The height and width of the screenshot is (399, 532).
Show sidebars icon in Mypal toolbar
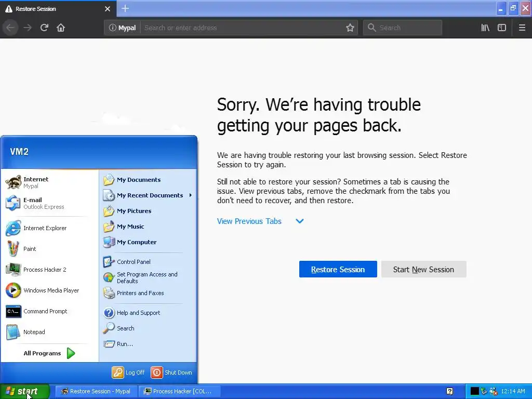click(x=502, y=28)
